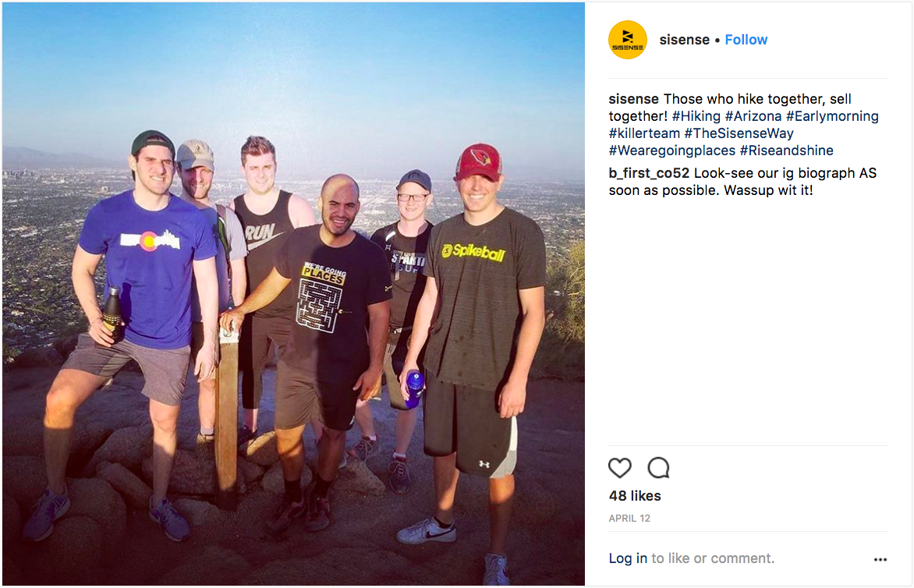Open the #killerteam hashtag

644,133
